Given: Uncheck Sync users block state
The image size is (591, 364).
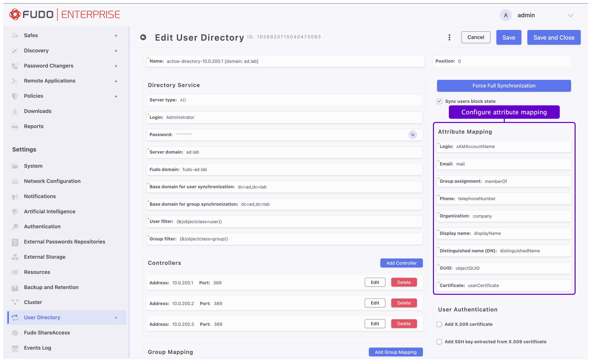Looking at the screenshot, I should click(x=439, y=101).
